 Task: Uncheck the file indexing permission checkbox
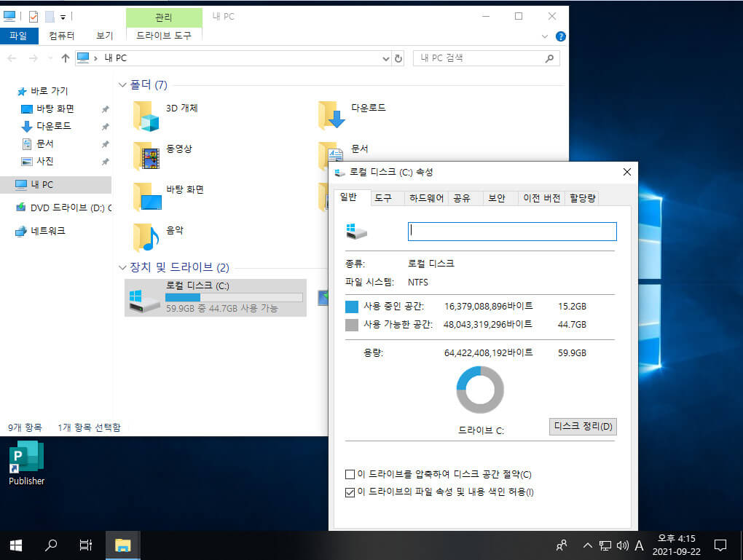(350, 492)
